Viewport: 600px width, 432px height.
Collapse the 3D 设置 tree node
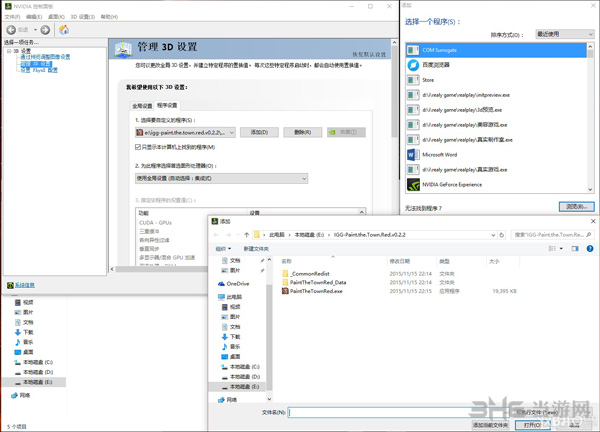pos(9,51)
